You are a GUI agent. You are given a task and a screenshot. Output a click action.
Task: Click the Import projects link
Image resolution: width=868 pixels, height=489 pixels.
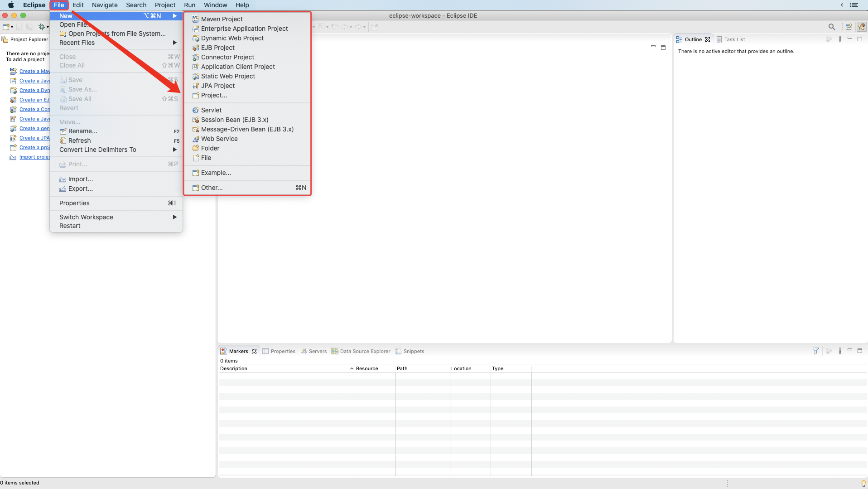point(34,157)
